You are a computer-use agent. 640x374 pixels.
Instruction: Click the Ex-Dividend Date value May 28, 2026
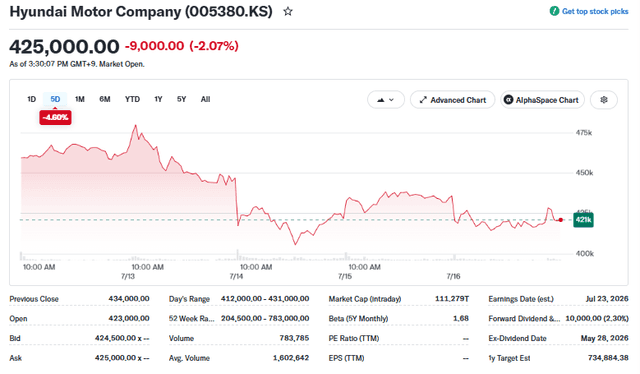(x=604, y=338)
